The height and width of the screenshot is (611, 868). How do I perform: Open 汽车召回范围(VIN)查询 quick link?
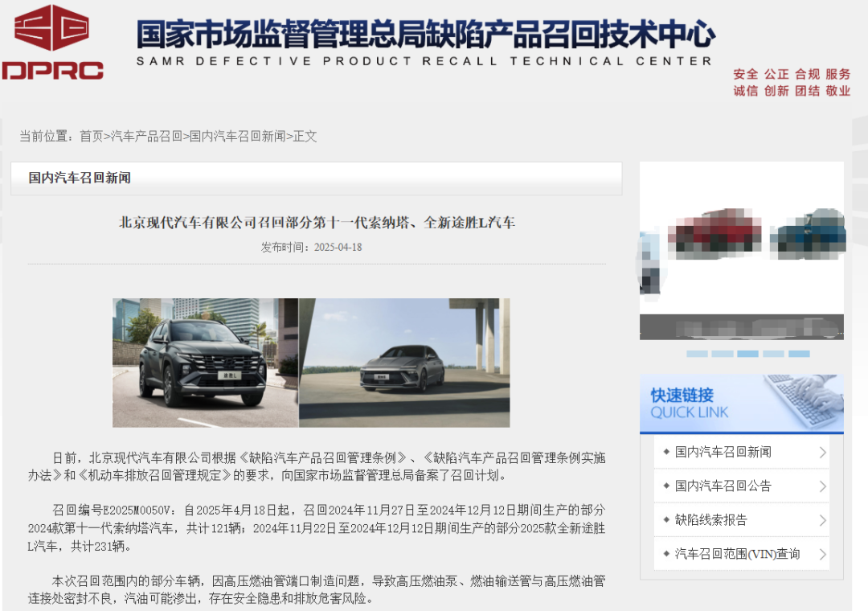(x=737, y=553)
